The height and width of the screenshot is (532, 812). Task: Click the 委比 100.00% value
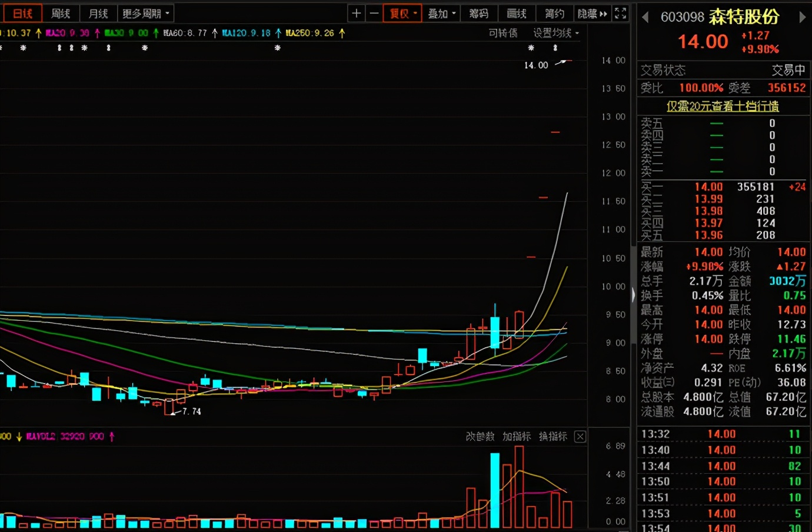(x=701, y=88)
